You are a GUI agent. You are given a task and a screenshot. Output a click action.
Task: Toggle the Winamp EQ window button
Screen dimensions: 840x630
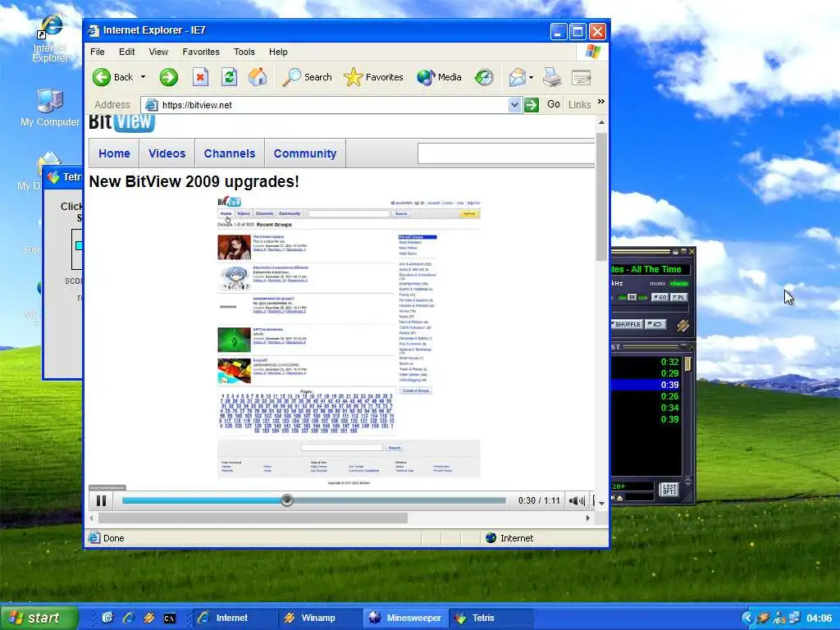pos(660,297)
